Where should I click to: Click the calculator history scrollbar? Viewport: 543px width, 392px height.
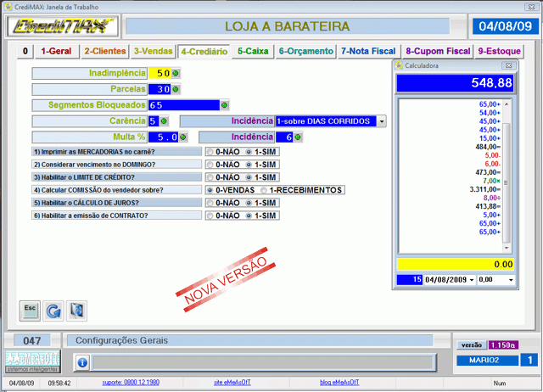(507, 170)
